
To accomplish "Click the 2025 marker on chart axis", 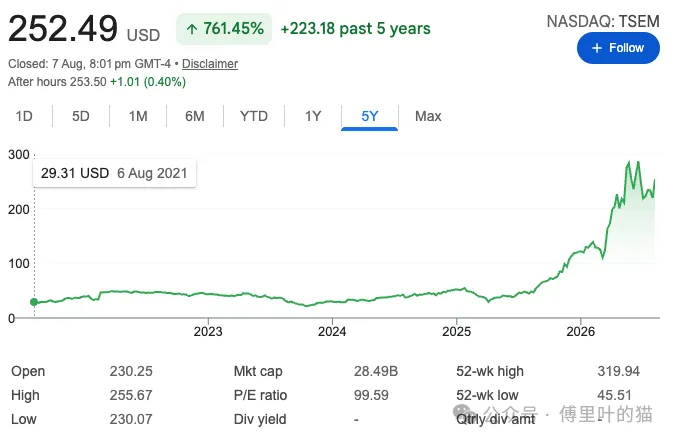I will tap(456, 331).
